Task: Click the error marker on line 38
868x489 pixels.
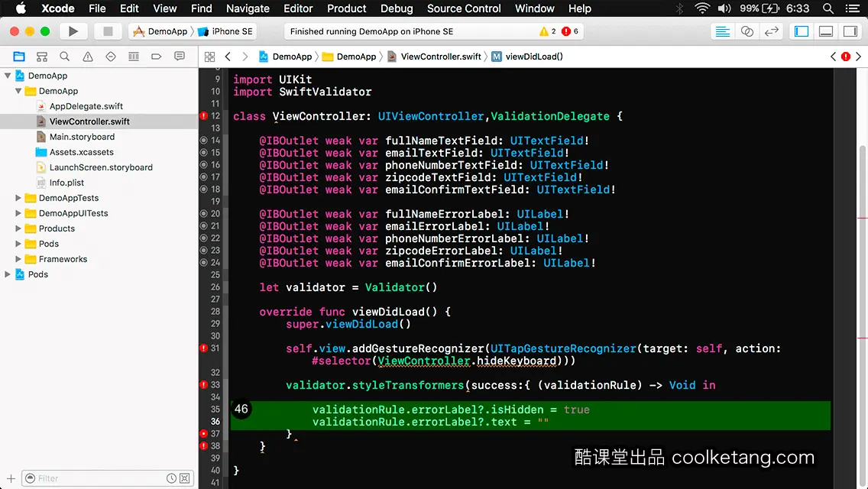Action: pos(203,445)
